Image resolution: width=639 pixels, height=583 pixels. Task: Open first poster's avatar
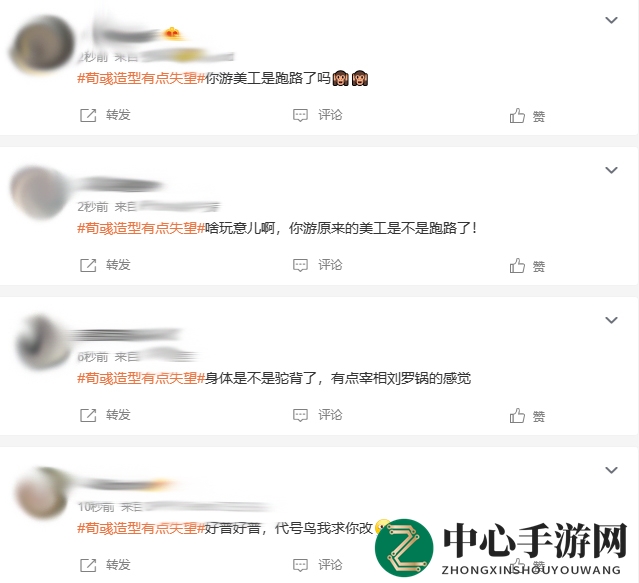tap(43, 44)
